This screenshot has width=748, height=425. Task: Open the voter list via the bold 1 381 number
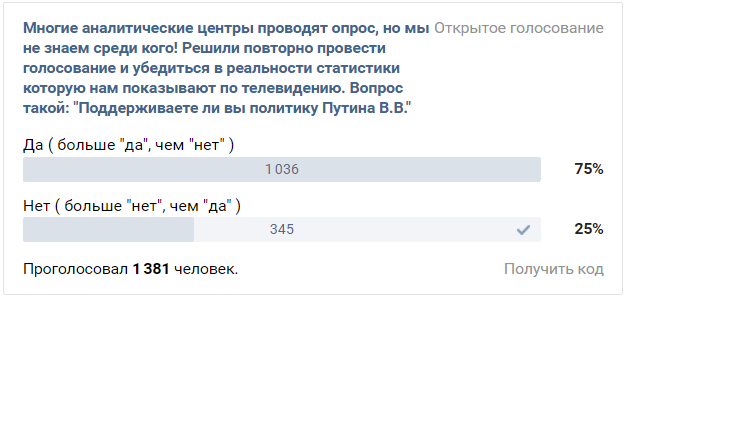point(151,269)
